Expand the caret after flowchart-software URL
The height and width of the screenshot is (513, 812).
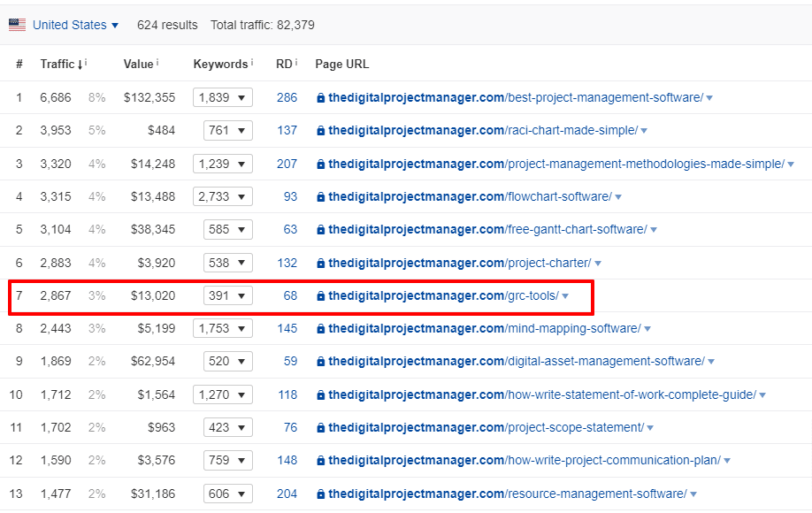coord(617,197)
